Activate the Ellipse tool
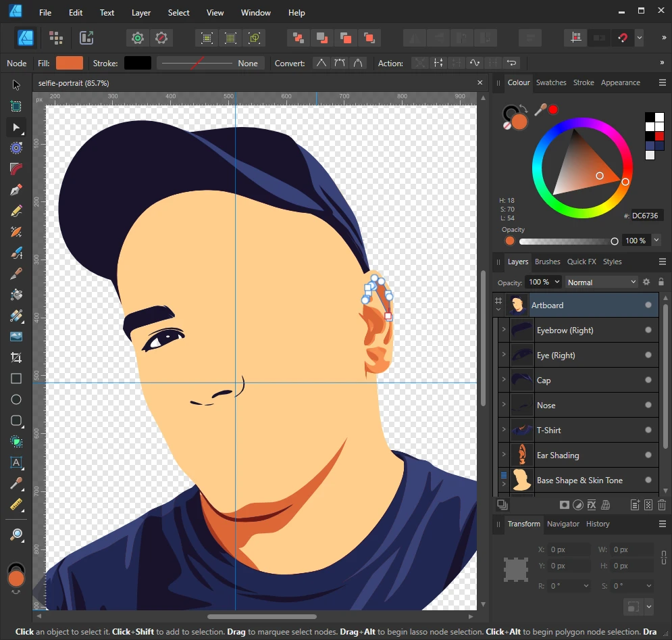 pos(16,399)
